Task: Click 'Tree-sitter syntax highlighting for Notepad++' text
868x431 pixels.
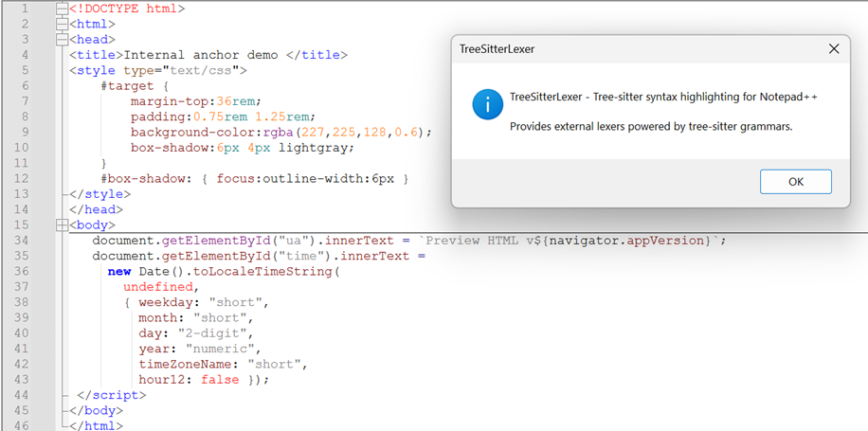Action: point(705,97)
